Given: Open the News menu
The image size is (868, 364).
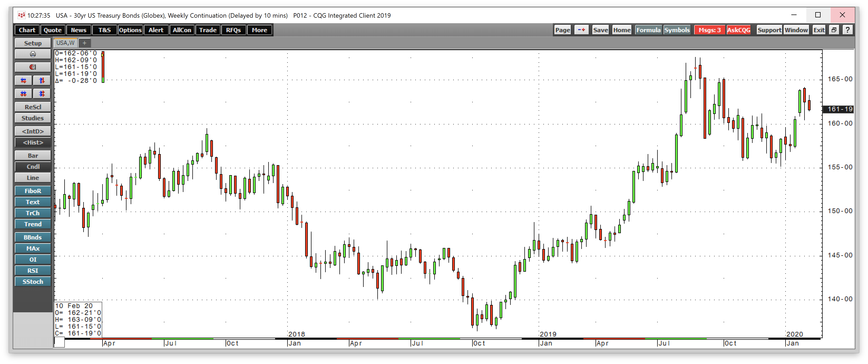Looking at the screenshot, I should click(79, 30).
